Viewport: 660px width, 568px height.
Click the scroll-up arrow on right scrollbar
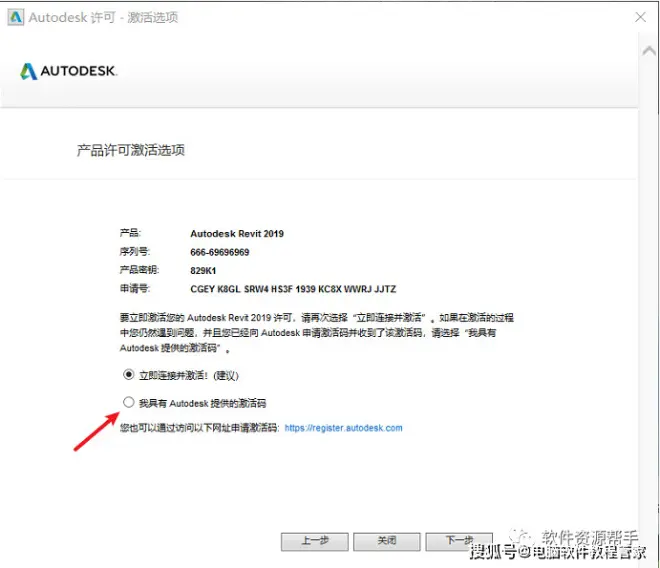pyautogui.click(x=649, y=51)
